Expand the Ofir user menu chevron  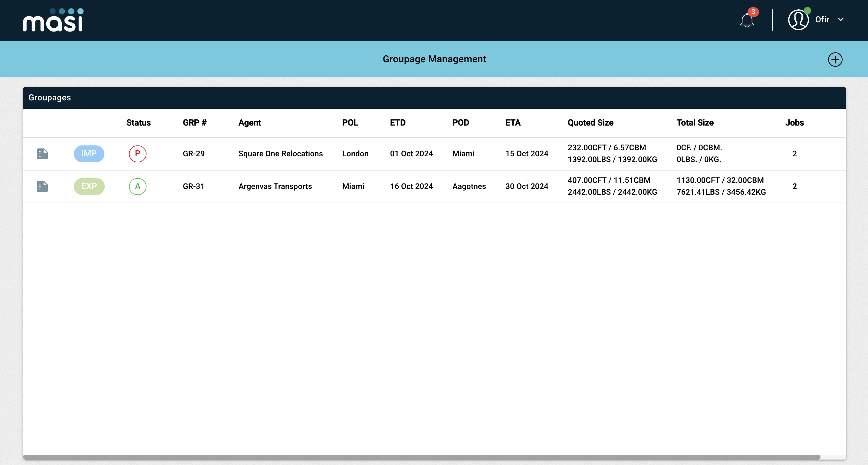[x=841, y=20]
